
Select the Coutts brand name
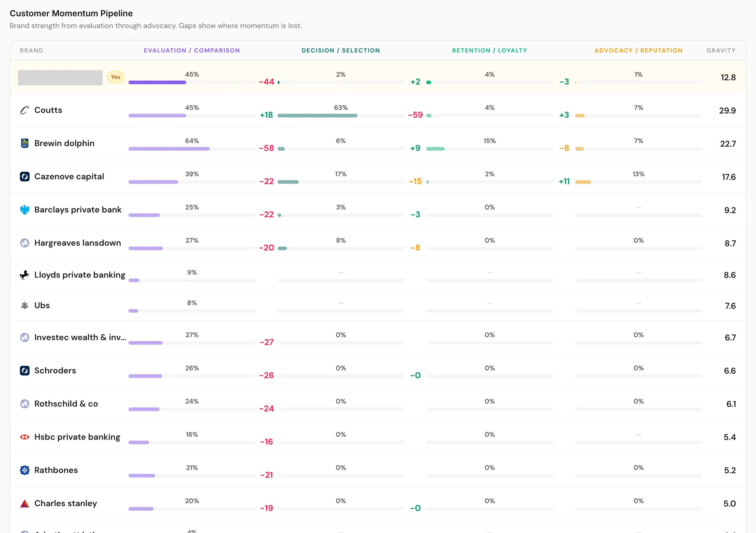(x=48, y=110)
